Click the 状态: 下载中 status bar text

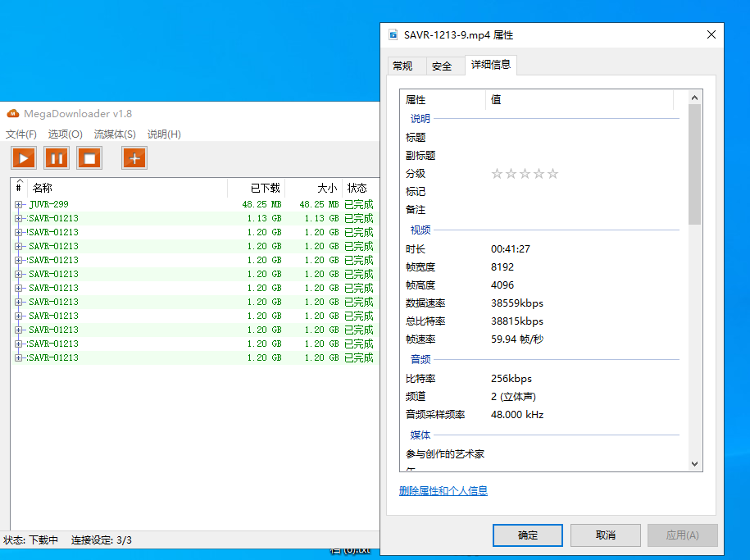click(30, 540)
